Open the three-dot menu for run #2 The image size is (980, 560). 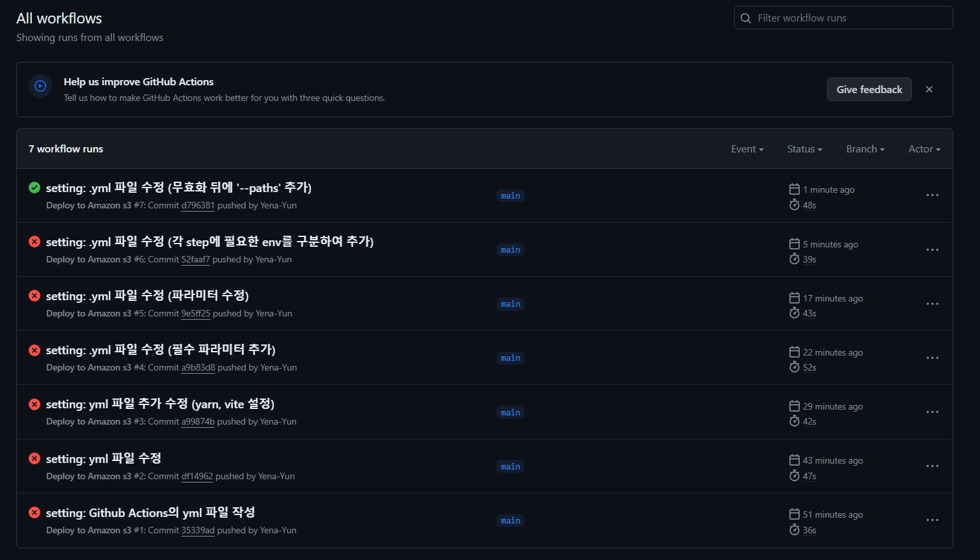[932, 466]
